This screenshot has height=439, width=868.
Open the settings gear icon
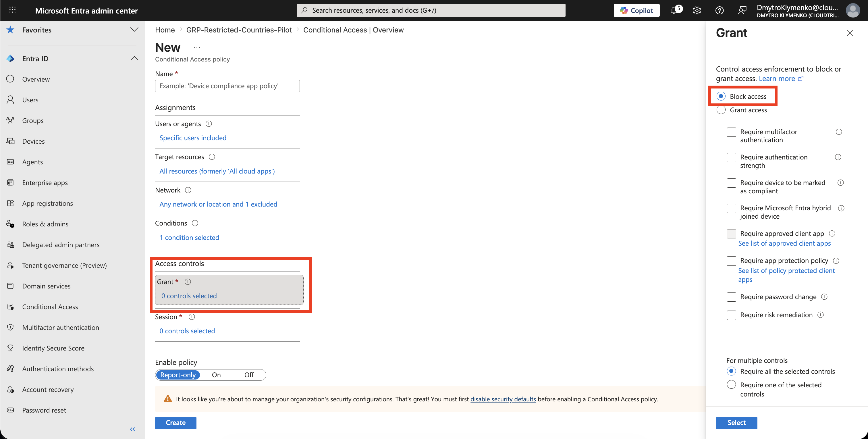click(697, 10)
